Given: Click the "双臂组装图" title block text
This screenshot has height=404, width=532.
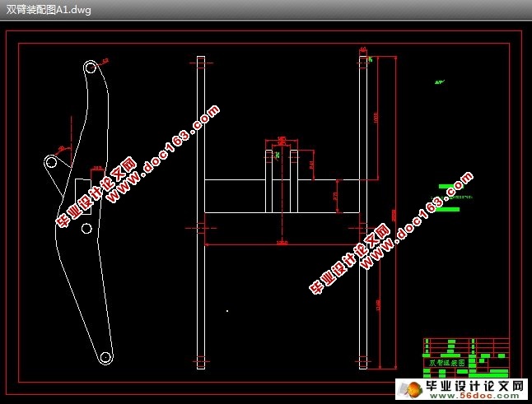Looking at the screenshot, I should tap(447, 363).
